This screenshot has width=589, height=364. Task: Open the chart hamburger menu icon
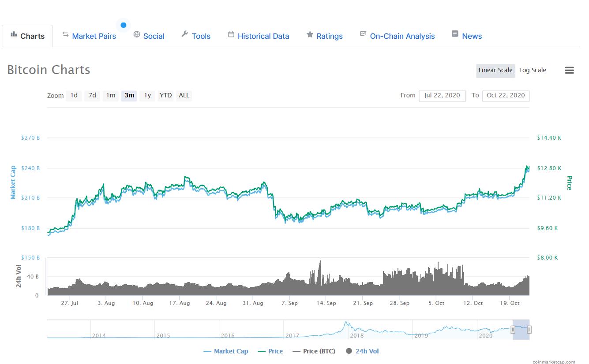pyautogui.click(x=569, y=71)
